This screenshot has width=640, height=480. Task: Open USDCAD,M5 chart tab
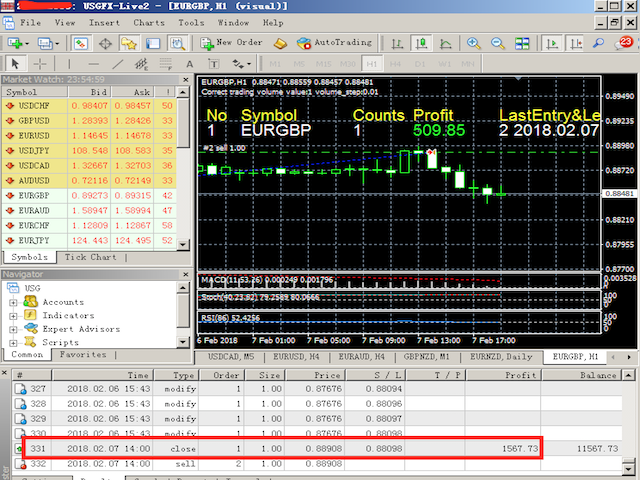point(231,357)
